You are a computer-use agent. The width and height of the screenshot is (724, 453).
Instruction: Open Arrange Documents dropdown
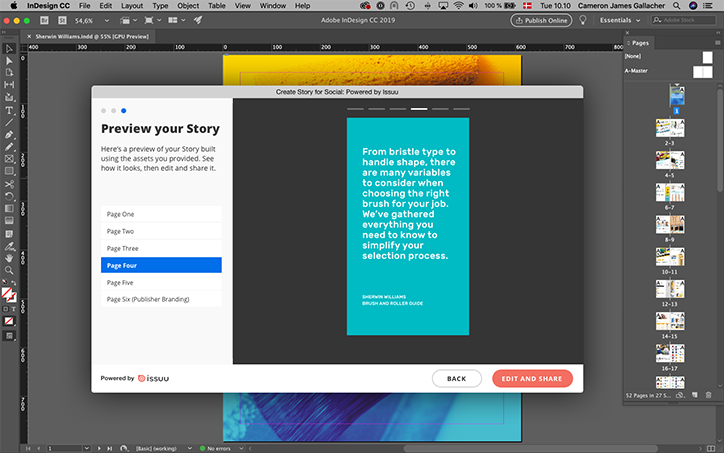tap(177, 20)
